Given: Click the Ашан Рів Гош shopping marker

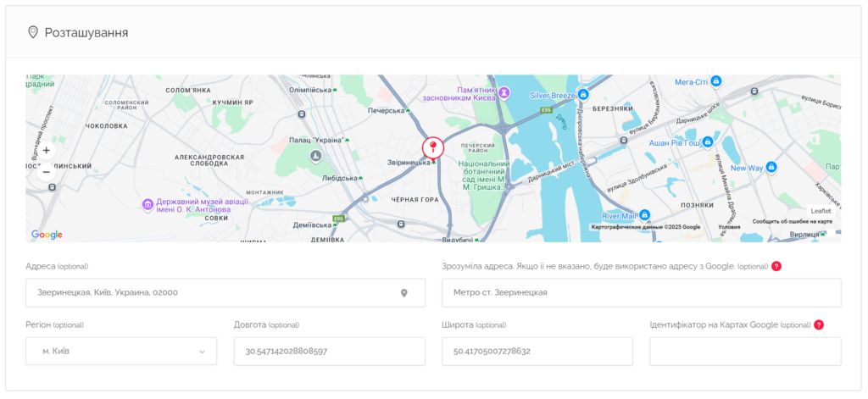Looking at the screenshot, I should click(x=707, y=143).
